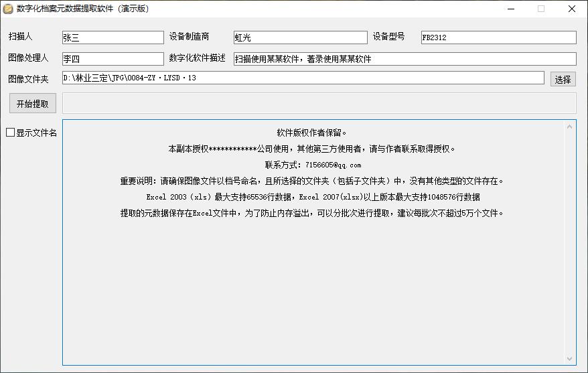Screen dimensions: 588x373
Task: Click the app icon in the title bar
Action: 8,9
